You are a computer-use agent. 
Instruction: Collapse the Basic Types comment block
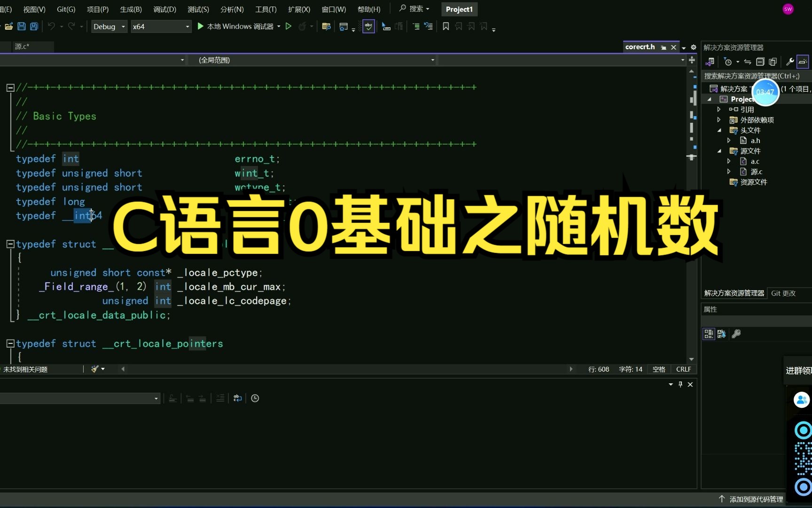tap(10, 87)
